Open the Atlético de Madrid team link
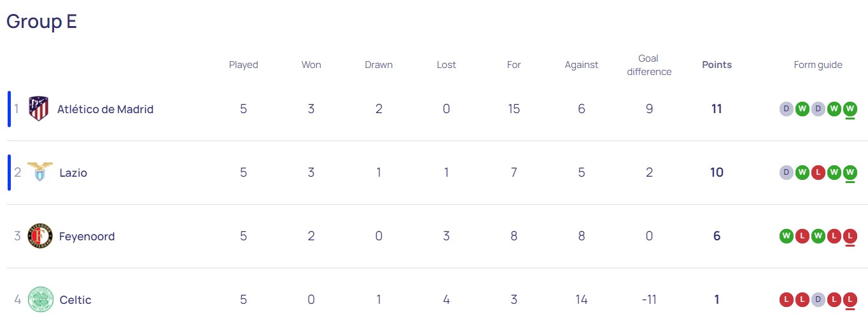The width and height of the screenshot is (868, 328). point(105,109)
